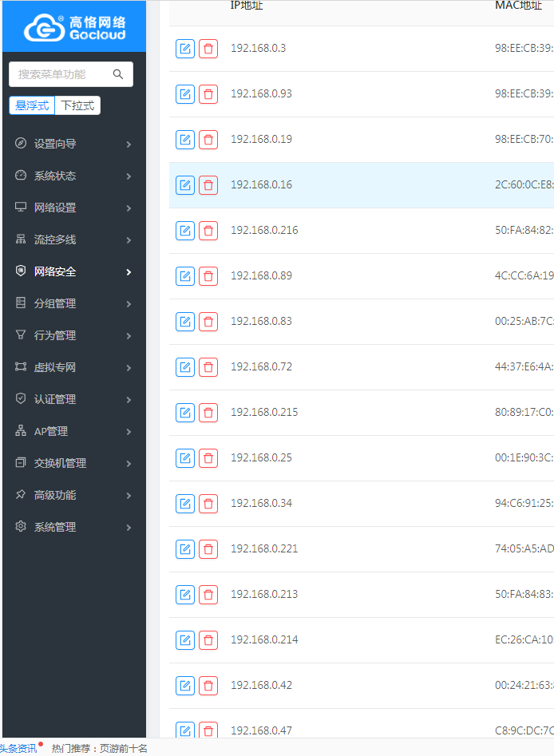Open the 行为管理 menu

coord(55,335)
